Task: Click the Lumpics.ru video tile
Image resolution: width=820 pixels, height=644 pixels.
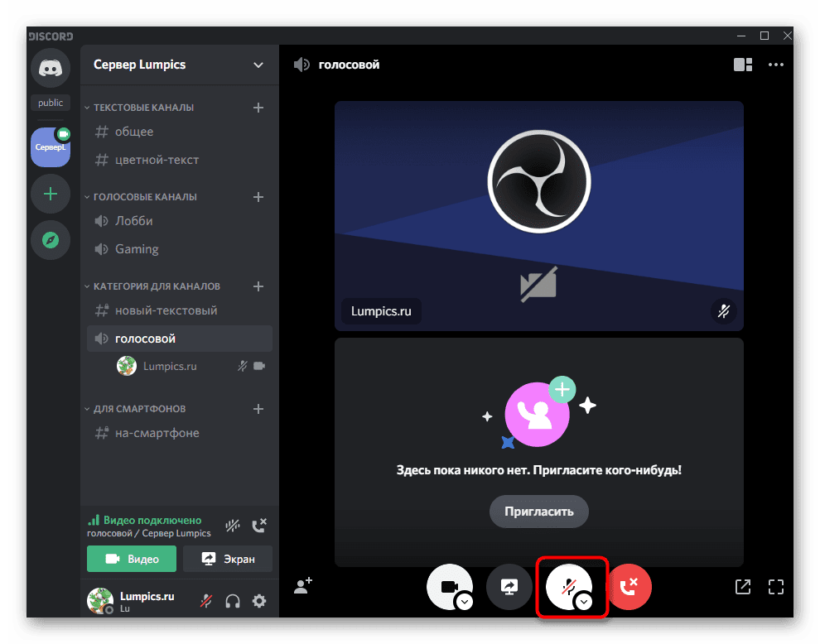Action: [x=539, y=216]
